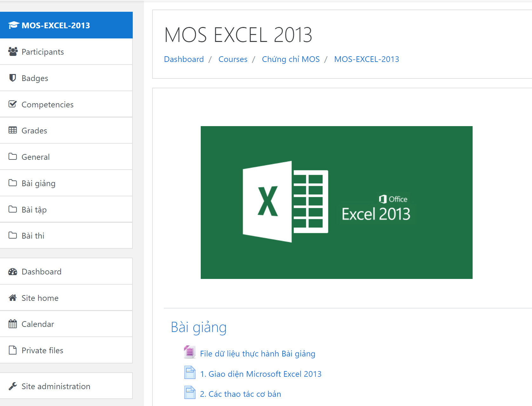Open the Participants page

[66, 51]
